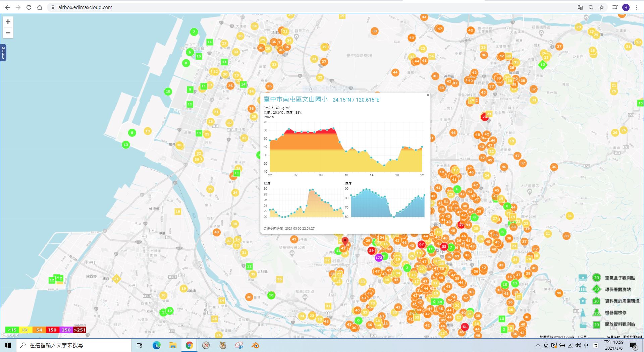The width and height of the screenshot is (644, 352).
Task: Open the Windows Start menu
Action: point(8,345)
